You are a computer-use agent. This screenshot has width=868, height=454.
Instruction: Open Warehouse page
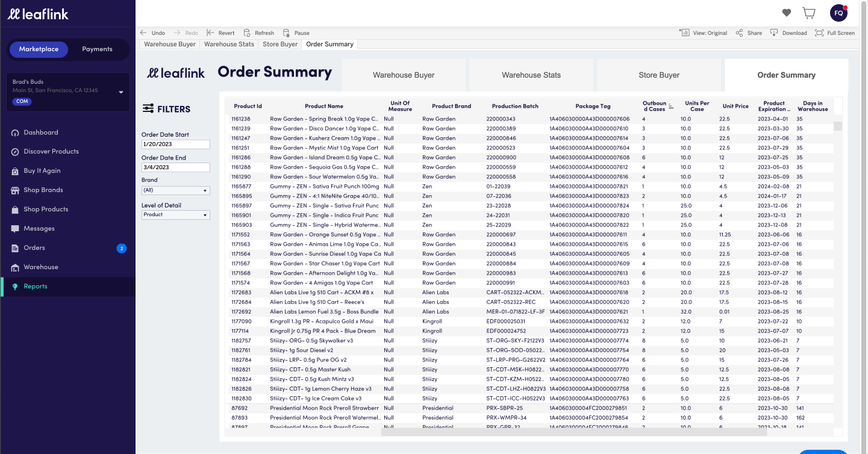tap(41, 267)
